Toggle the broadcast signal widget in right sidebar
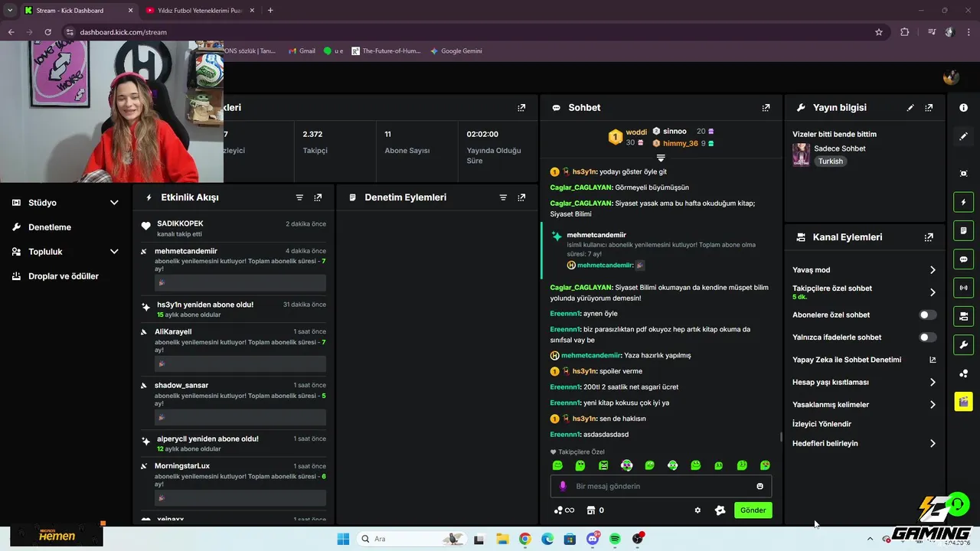 (963, 288)
